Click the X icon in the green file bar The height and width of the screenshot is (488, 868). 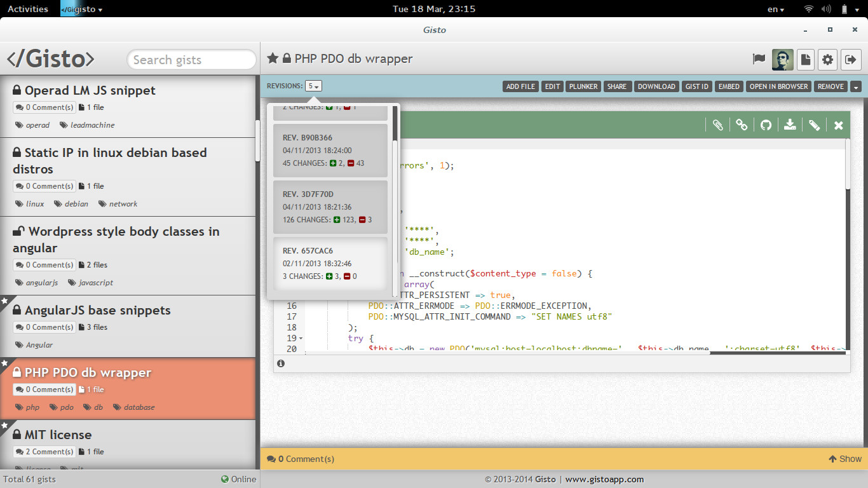coord(838,125)
